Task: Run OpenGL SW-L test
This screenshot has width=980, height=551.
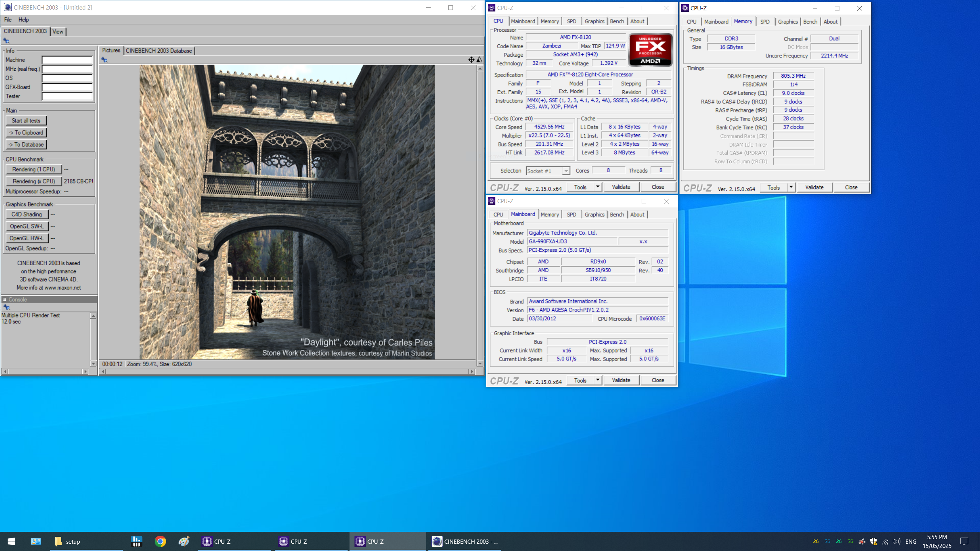Action: [x=27, y=226]
